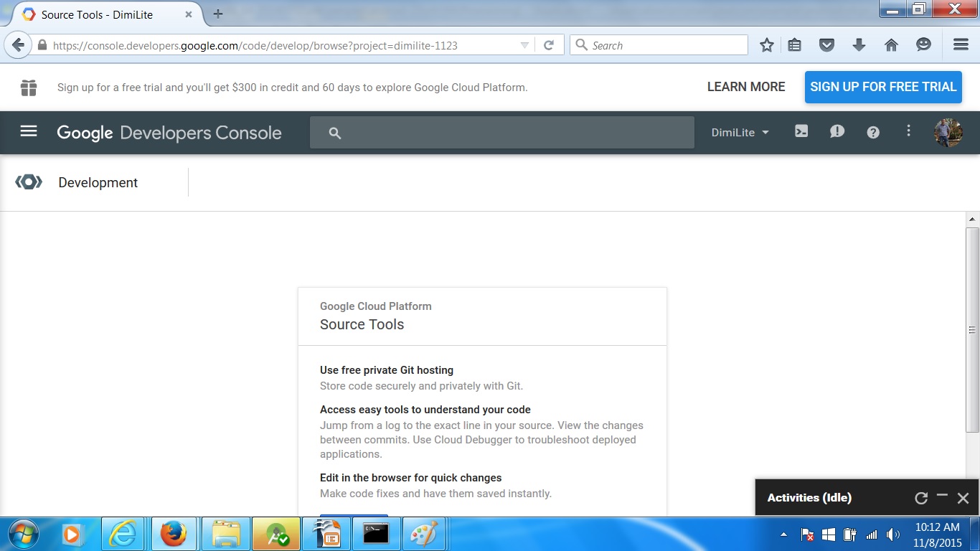980x551 pixels.
Task: Open the help question mark icon
Action: pyautogui.click(x=873, y=132)
